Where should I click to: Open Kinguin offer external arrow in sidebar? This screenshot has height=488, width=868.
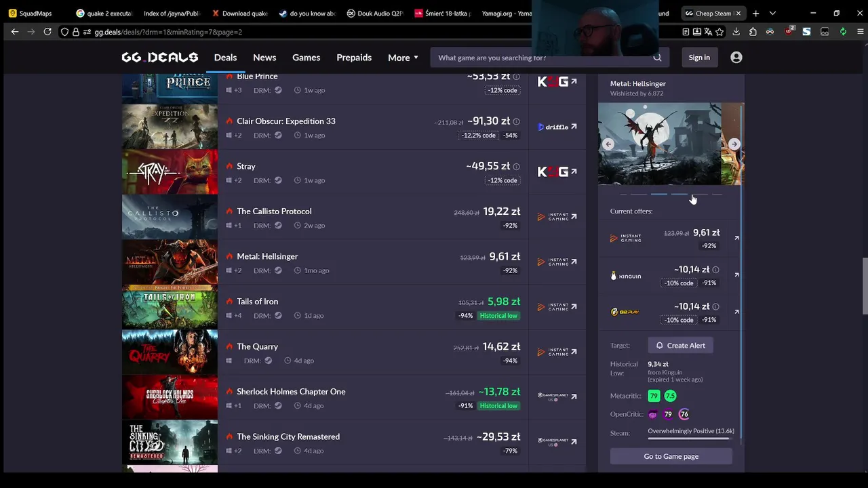coord(736,275)
